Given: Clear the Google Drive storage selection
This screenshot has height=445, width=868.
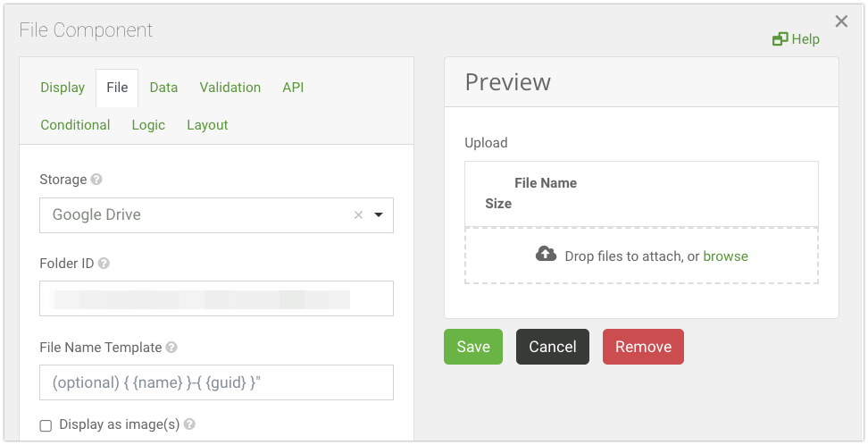Looking at the screenshot, I should click(358, 214).
